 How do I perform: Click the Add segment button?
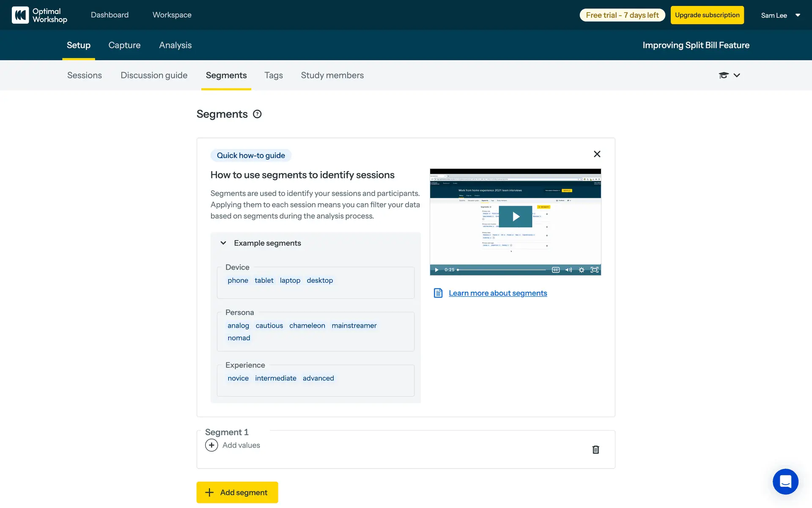237,492
